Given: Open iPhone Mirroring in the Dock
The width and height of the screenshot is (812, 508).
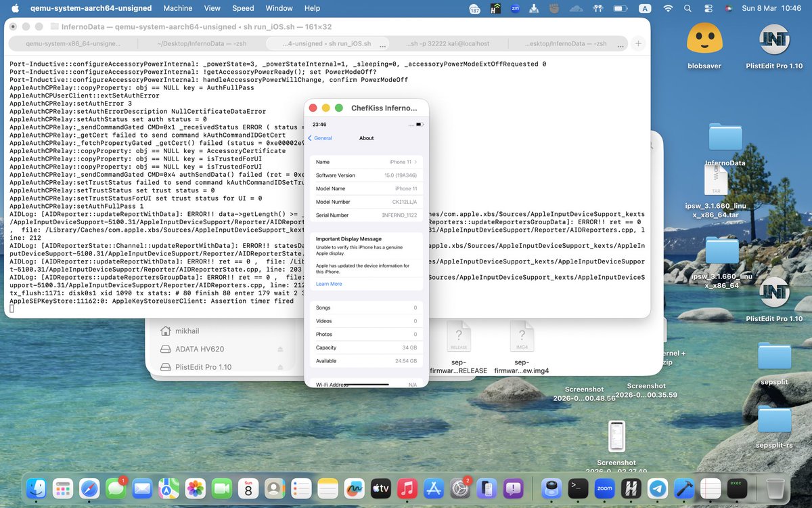Looking at the screenshot, I should tap(487, 488).
